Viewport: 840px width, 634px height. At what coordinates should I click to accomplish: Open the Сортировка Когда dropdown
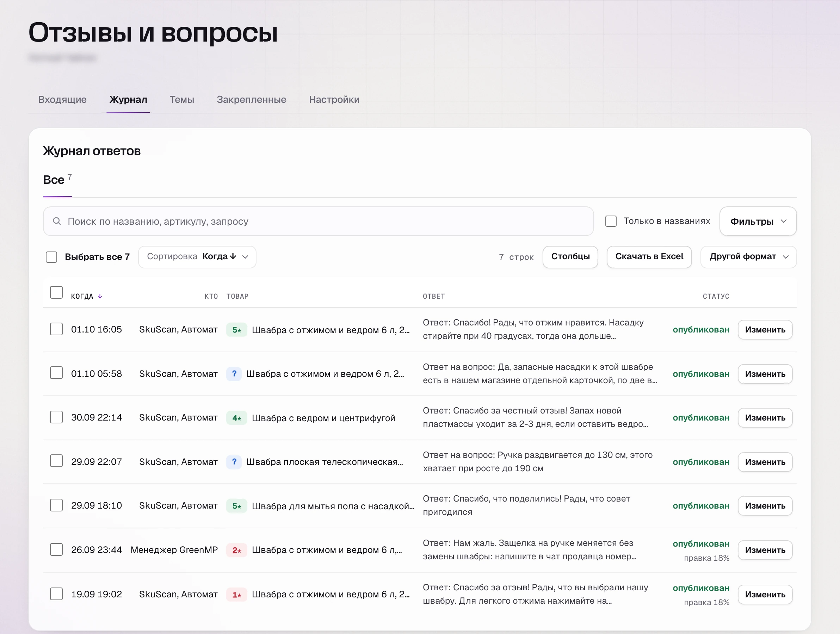tap(197, 257)
